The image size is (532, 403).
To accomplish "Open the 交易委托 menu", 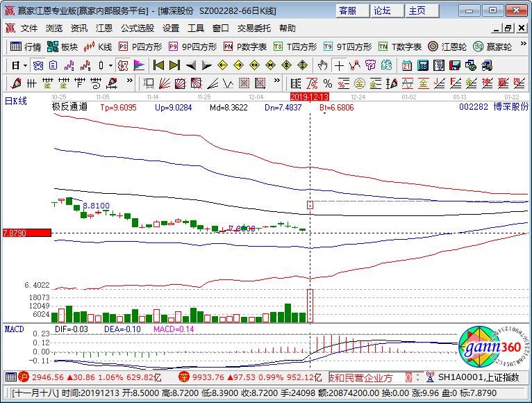I will click(x=254, y=28).
